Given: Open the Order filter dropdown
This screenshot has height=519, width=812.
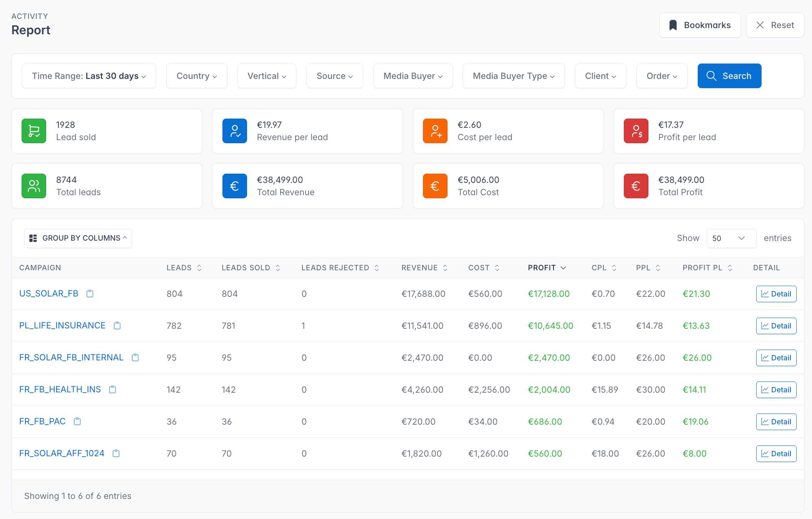Looking at the screenshot, I should [x=662, y=76].
